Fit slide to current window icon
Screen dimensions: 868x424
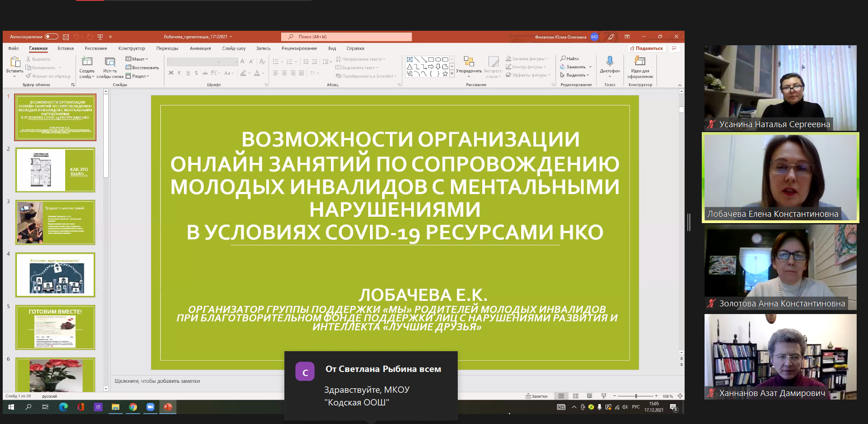680,396
